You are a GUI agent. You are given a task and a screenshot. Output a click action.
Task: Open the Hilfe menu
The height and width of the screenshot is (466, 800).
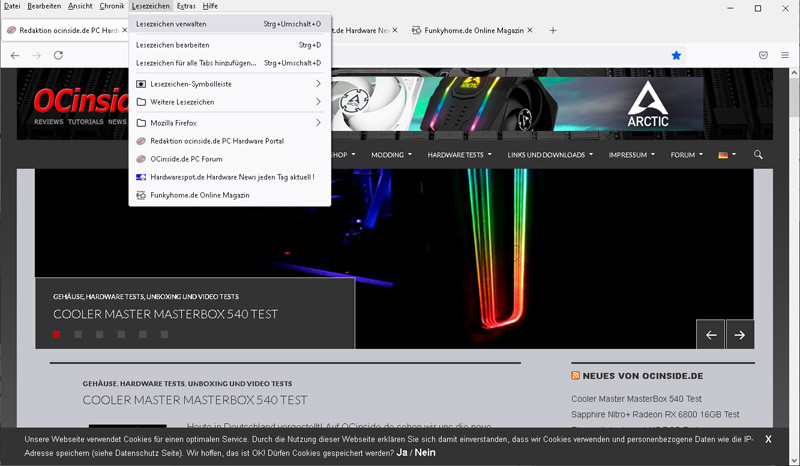(x=210, y=6)
